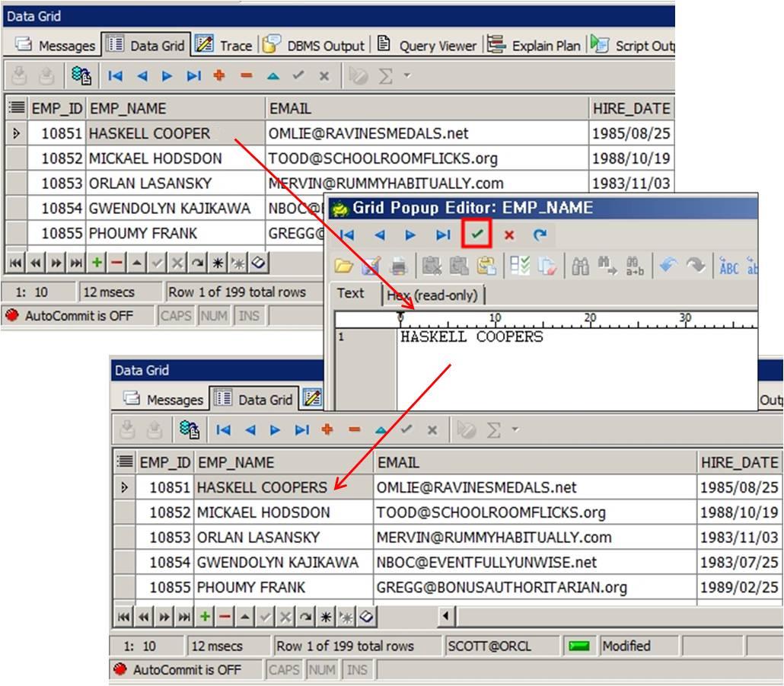This screenshot has height=686, width=784.
Task: Click the red Cancel Edit X in popup editor
Action: point(509,235)
